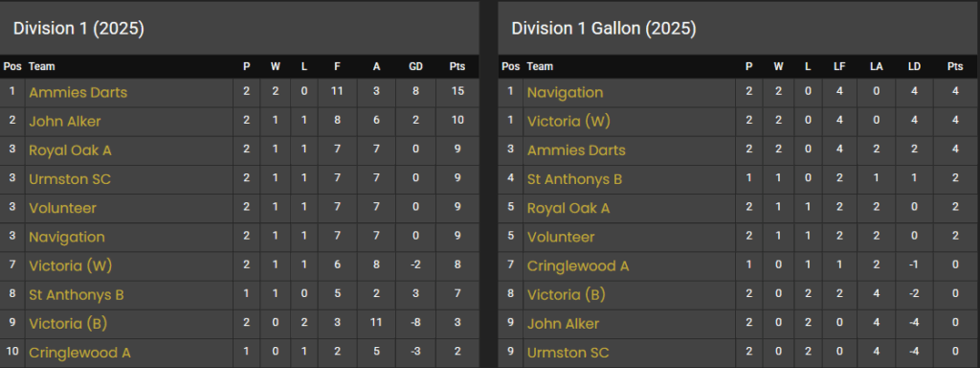The image size is (980, 368).
Task: Click Navigation team in Division 1 table
Action: (67, 238)
